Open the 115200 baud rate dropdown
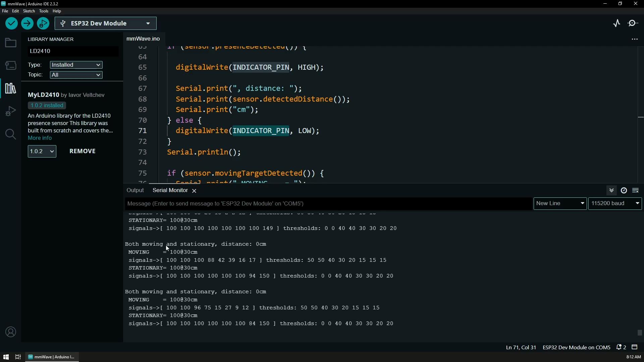This screenshot has width=644, height=362. (615, 204)
